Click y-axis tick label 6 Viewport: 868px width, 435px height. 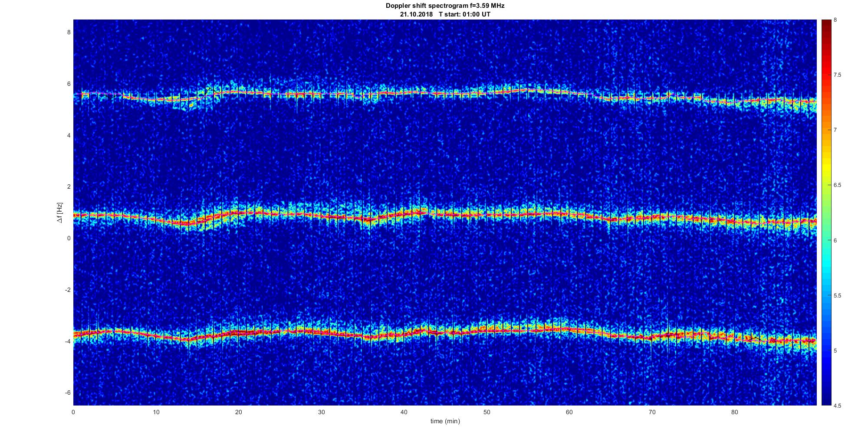click(x=69, y=84)
